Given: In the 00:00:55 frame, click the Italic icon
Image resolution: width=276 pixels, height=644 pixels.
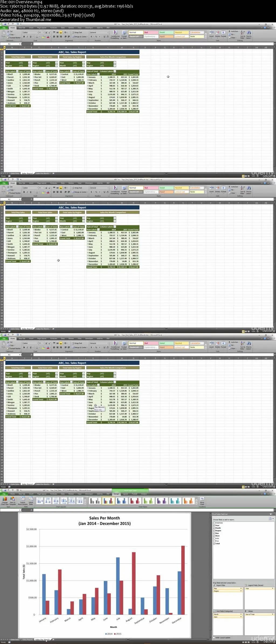Looking at the screenshot, I should click(27, 347).
